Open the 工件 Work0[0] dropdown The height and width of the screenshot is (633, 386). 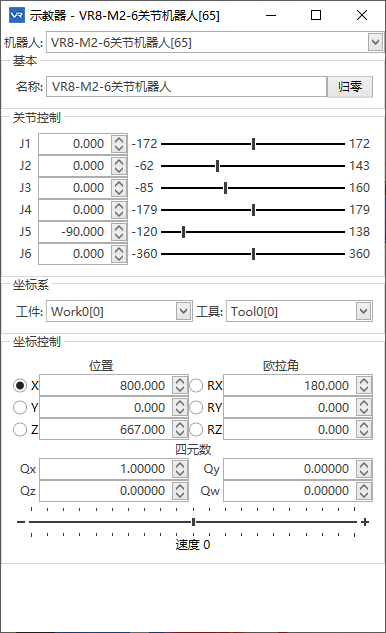tap(183, 311)
